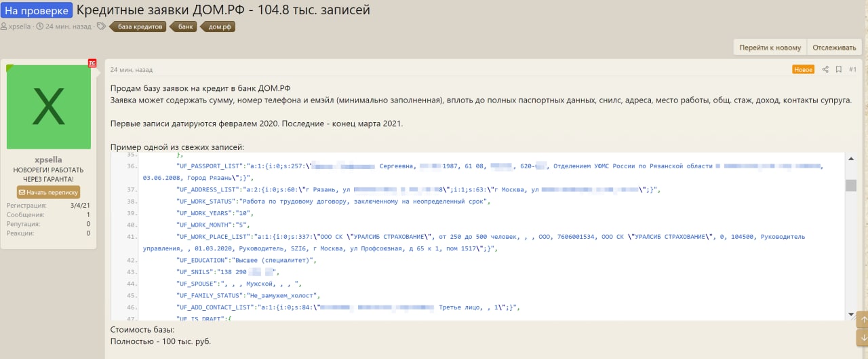Click the "Регистрация:" label row
Image resolution: width=868 pixels, height=359 pixels.
(48, 206)
